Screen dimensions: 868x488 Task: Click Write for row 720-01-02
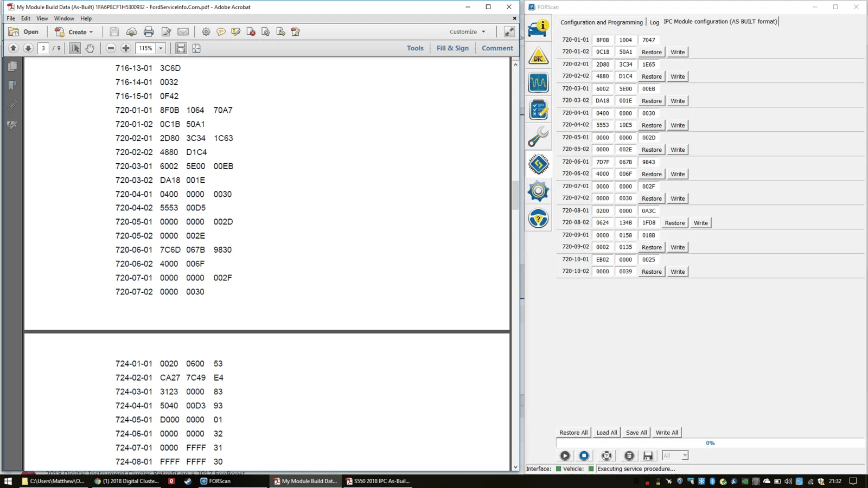(678, 52)
